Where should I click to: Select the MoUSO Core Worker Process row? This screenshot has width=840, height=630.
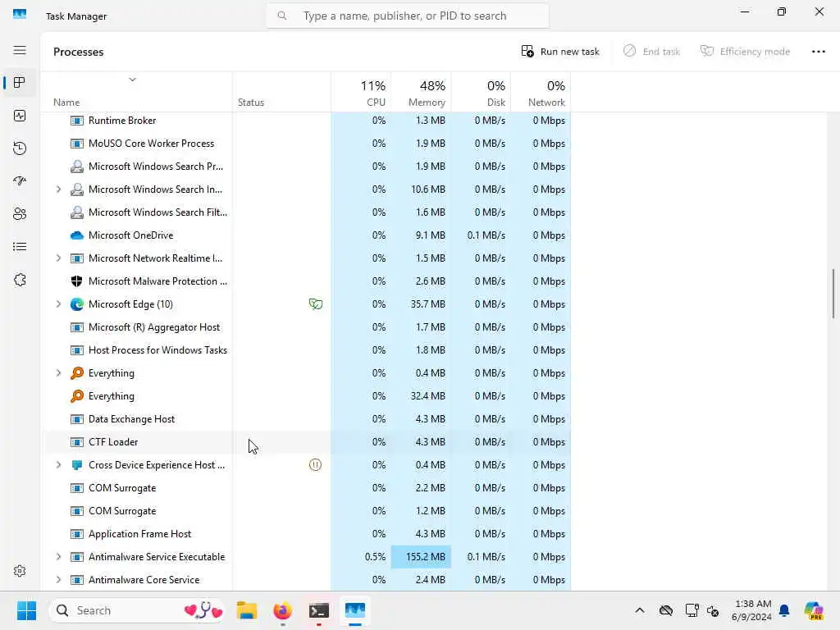pos(307,144)
